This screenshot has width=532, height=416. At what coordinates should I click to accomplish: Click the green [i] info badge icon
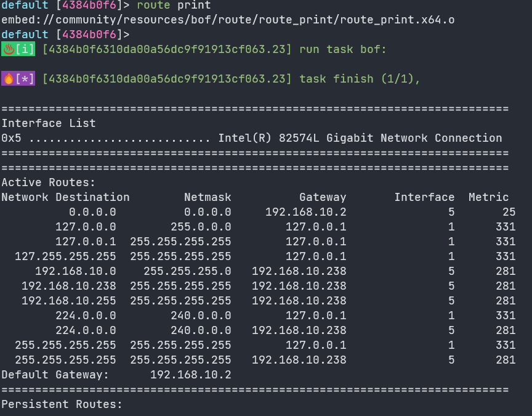(18, 49)
